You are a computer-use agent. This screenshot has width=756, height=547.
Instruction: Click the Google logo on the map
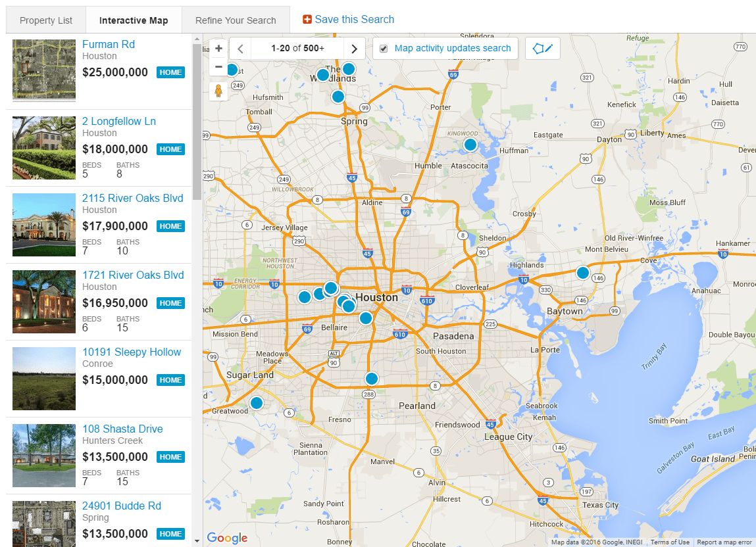(x=226, y=538)
